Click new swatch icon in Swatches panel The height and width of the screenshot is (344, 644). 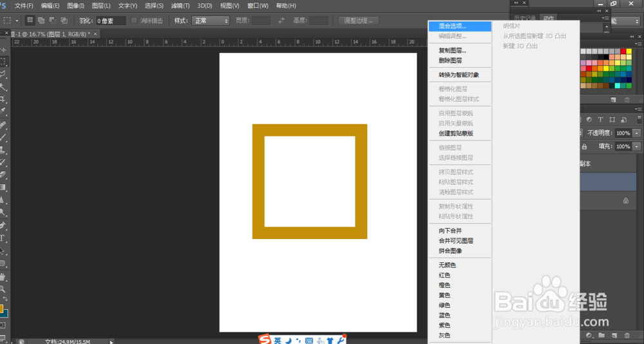[x=613, y=99]
